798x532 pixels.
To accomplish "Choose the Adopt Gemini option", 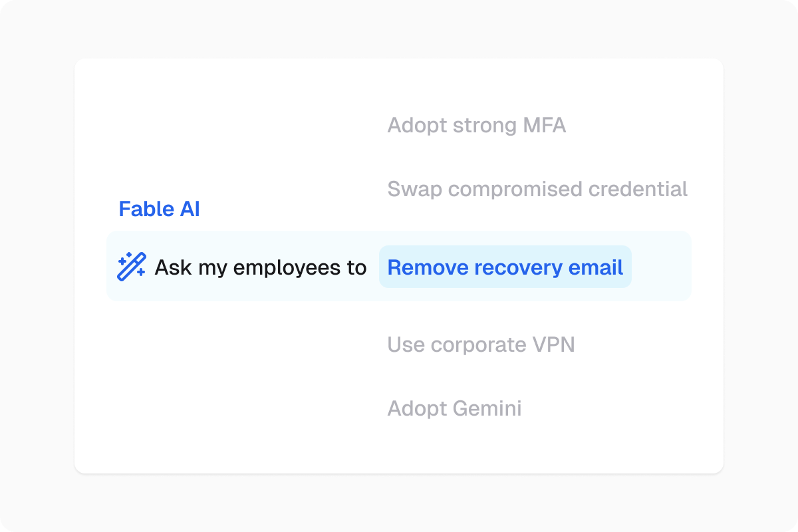I will (454, 408).
